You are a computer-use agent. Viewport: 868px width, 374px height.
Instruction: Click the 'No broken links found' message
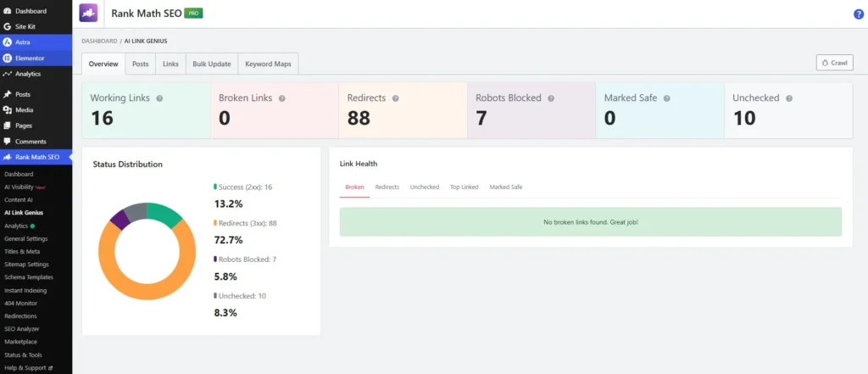coord(591,222)
